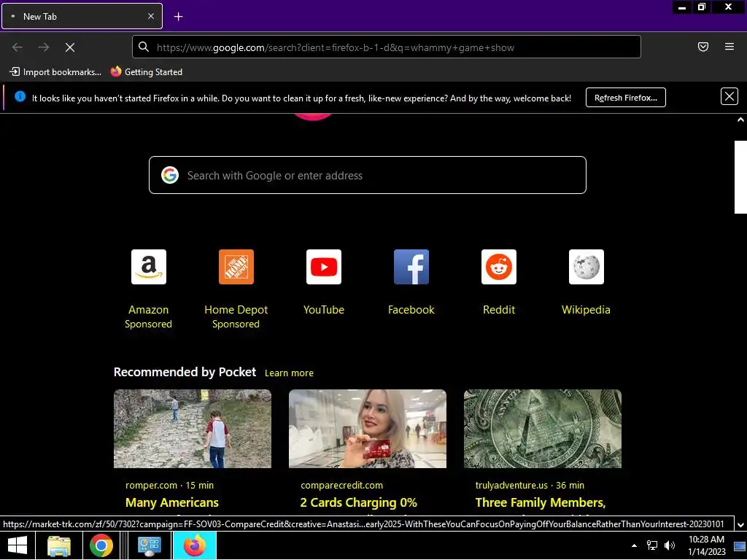
Task: Open Windows Start menu
Action: click(18, 545)
